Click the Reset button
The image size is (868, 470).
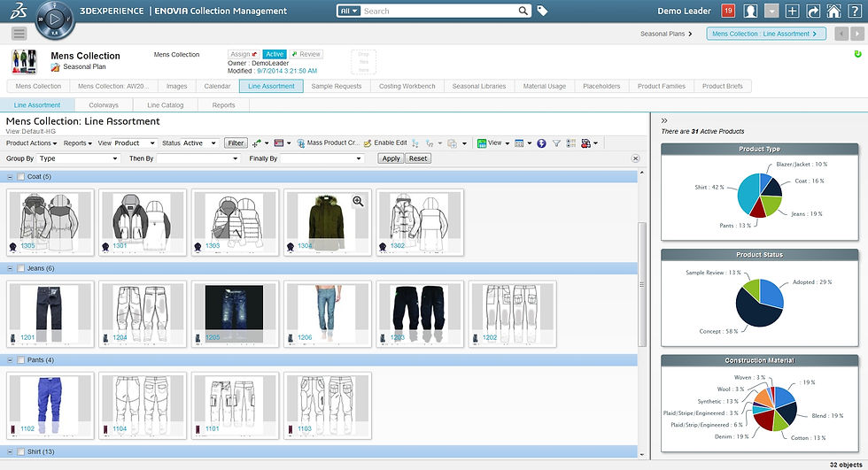click(418, 158)
